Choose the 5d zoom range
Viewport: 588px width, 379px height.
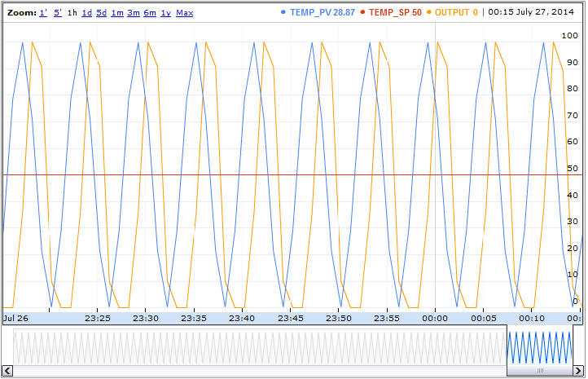[102, 13]
